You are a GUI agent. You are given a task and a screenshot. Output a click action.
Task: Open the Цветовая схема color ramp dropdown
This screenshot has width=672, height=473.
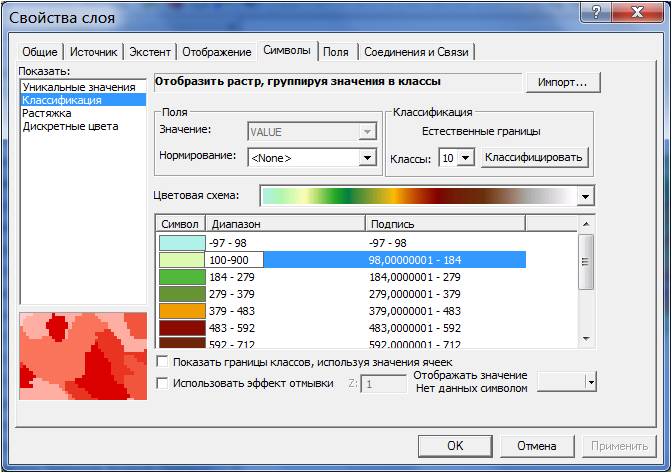(x=585, y=197)
